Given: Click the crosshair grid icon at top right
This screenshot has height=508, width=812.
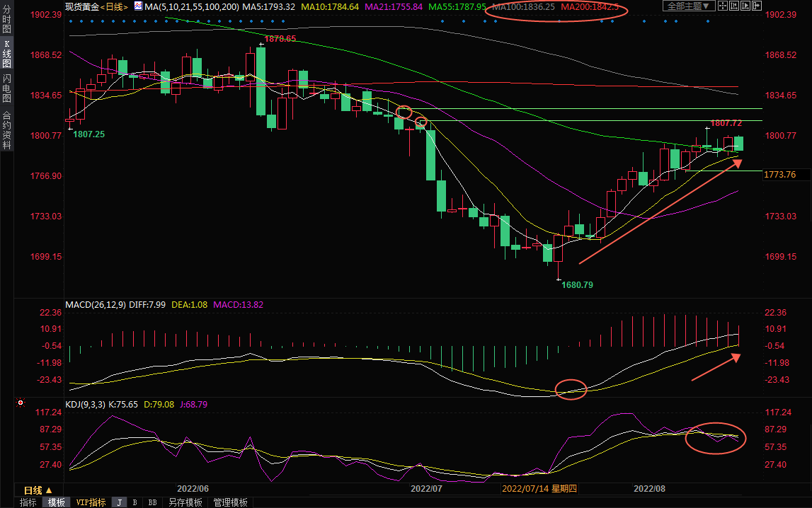Looking at the screenshot, I should 723,6.
